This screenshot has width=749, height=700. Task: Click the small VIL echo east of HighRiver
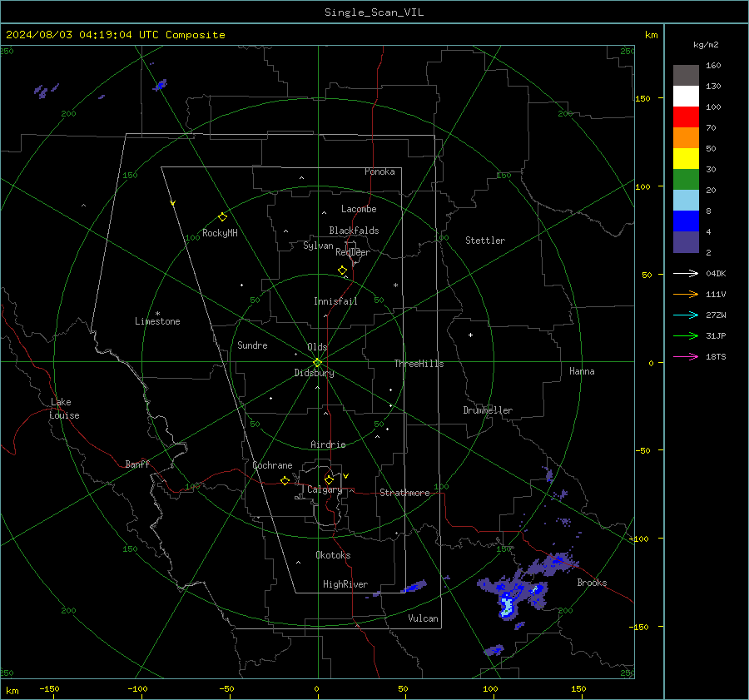tap(414, 586)
